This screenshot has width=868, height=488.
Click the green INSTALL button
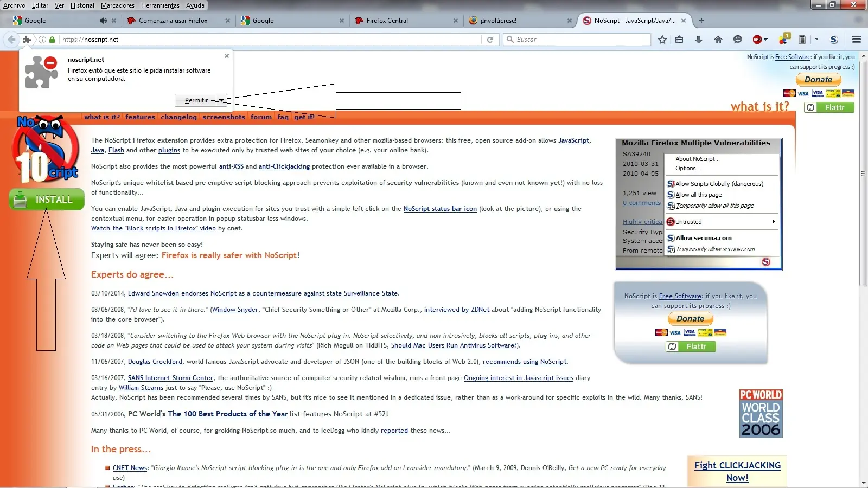pyautogui.click(x=47, y=199)
